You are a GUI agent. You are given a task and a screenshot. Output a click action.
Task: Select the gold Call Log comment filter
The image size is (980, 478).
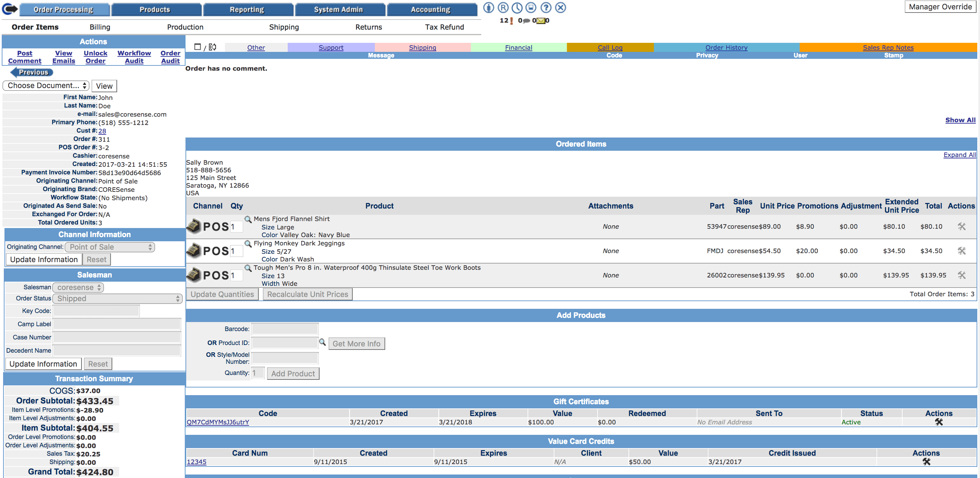pos(610,47)
